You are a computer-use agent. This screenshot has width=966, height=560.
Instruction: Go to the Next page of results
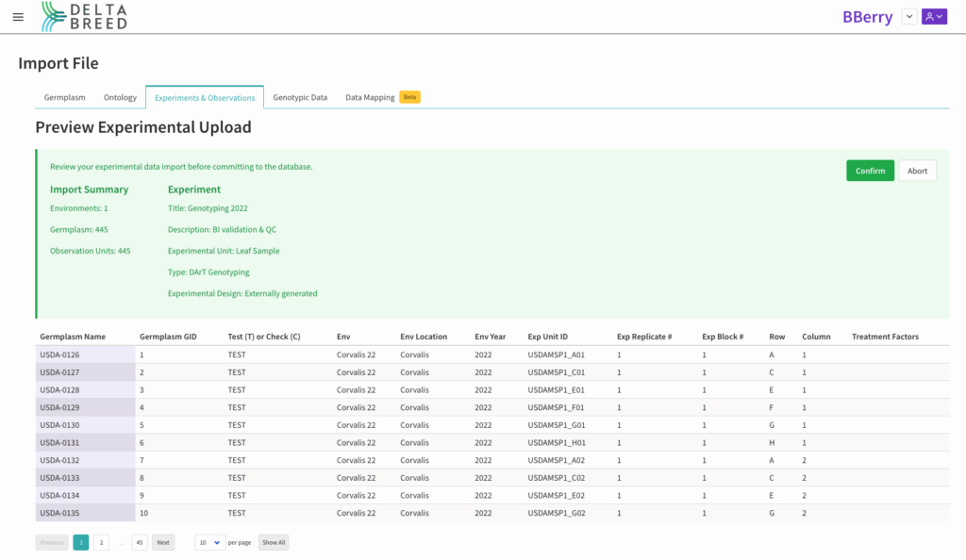click(163, 542)
